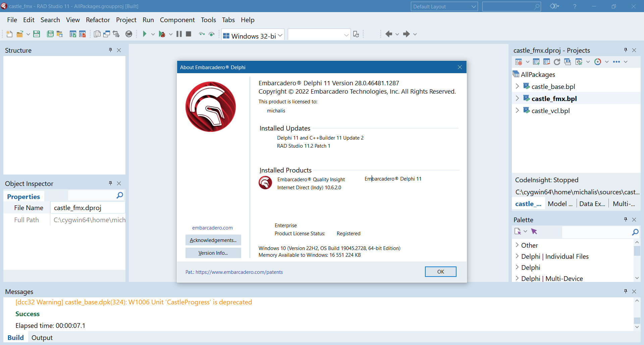Start debugging with the Run with Debugging icon
This screenshot has height=345, width=644.
point(162,34)
